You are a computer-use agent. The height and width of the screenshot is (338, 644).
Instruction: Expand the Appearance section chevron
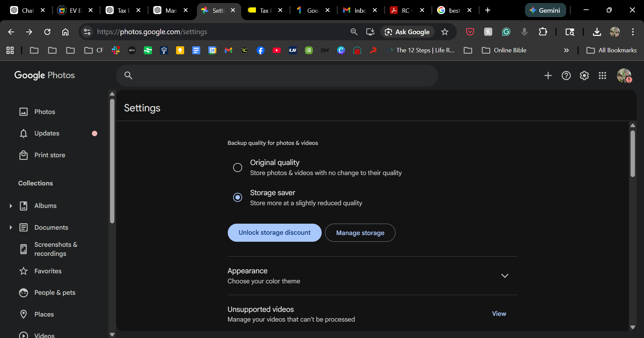point(505,276)
